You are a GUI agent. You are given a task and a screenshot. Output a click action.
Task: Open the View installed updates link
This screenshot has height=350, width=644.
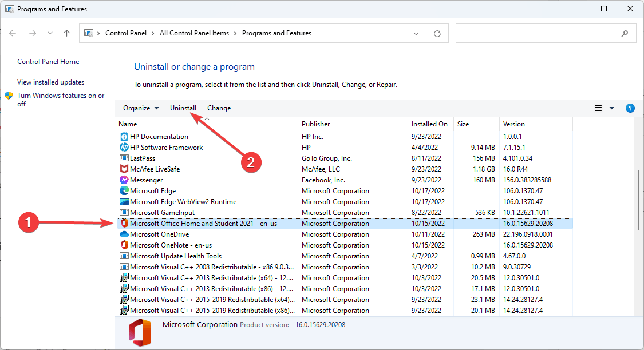pyautogui.click(x=50, y=82)
